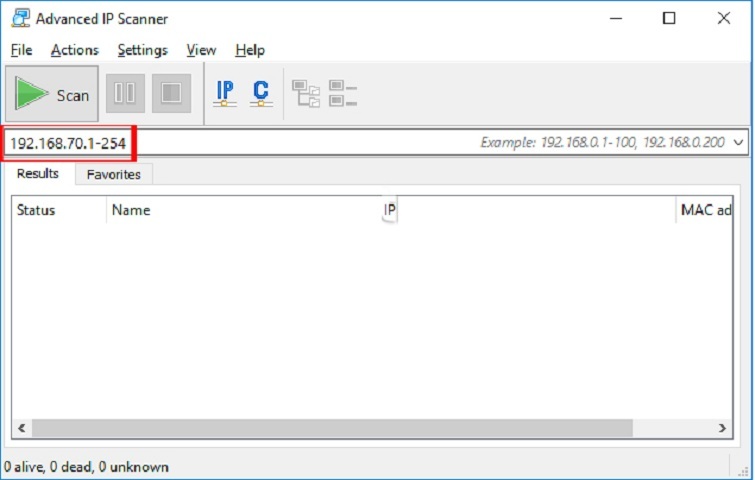This screenshot has width=755, height=480.
Task: Open the Settings menu
Action: (142, 50)
